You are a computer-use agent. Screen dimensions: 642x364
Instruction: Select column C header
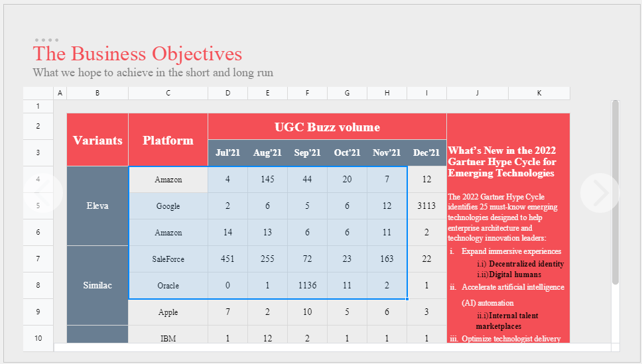coord(168,93)
